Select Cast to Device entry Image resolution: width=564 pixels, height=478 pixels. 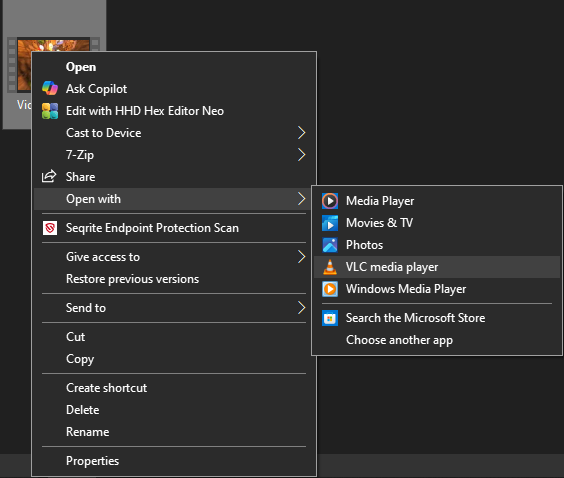pyautogui.click(x=174, y=133)
